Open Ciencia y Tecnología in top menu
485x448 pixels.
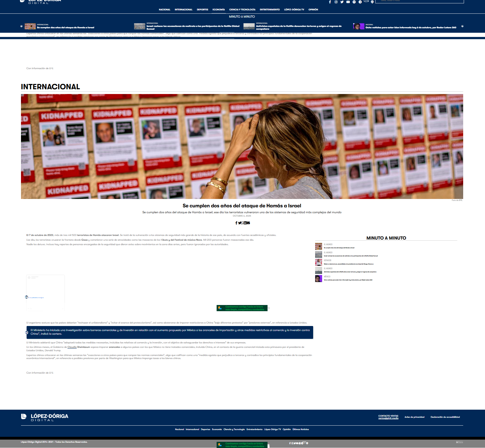click(x=242, y=10)
